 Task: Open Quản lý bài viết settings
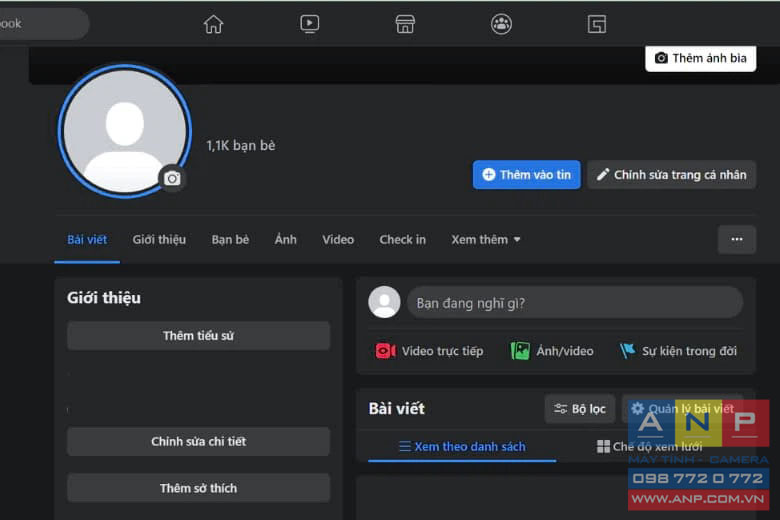[x=682, y=409]
